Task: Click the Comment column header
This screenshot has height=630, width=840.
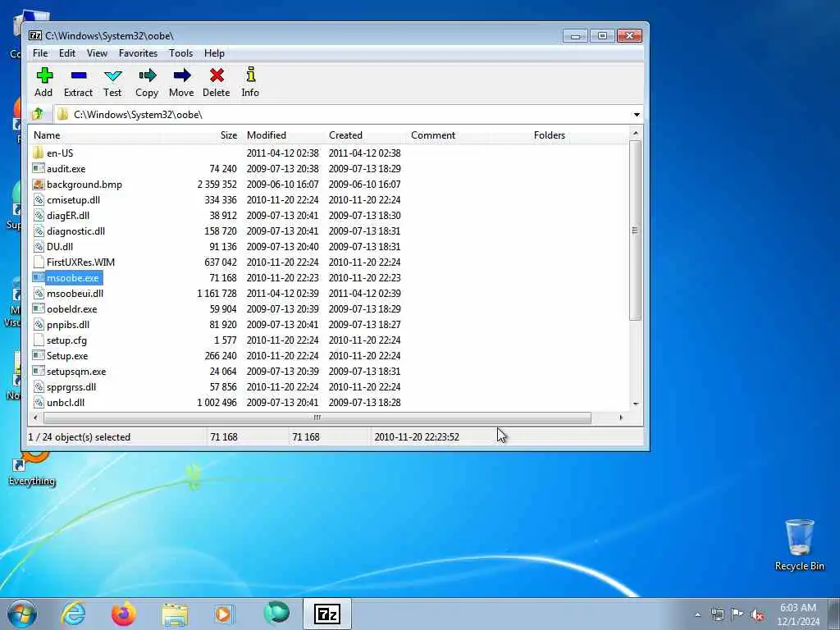Action: (447, 135)
